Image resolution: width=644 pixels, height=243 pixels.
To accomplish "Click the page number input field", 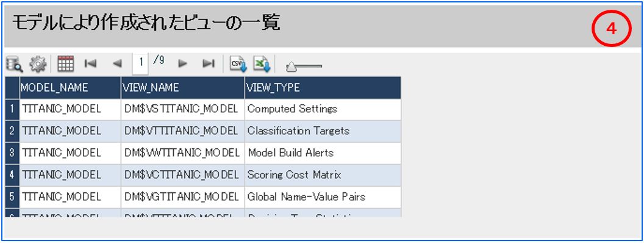I will (x=140, y=63).
